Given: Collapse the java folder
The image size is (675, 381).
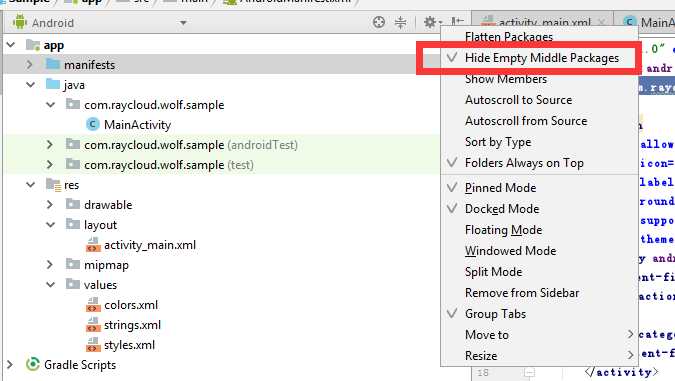Looking at the screenshot, I should coord(31,84).
